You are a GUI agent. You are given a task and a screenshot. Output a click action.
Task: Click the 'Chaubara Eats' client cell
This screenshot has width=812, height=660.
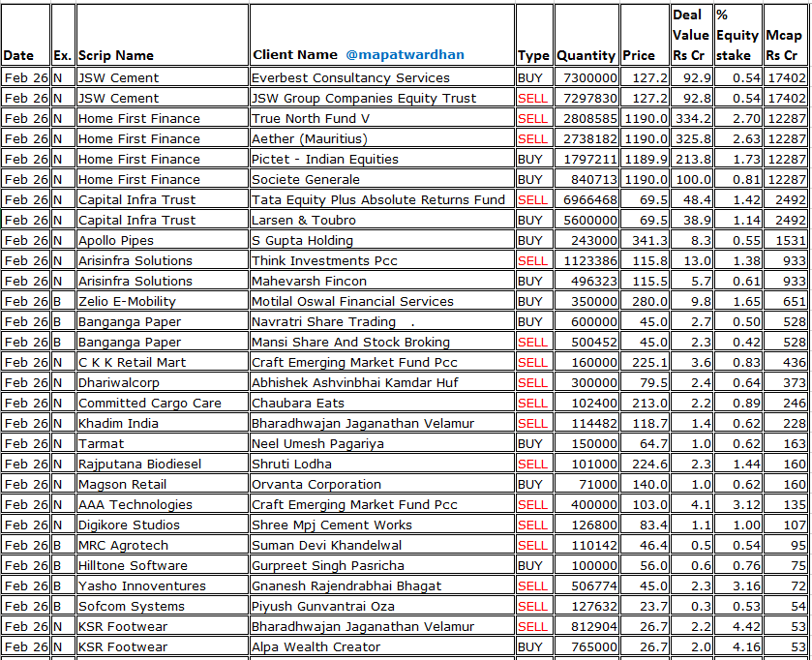[382, 403]
